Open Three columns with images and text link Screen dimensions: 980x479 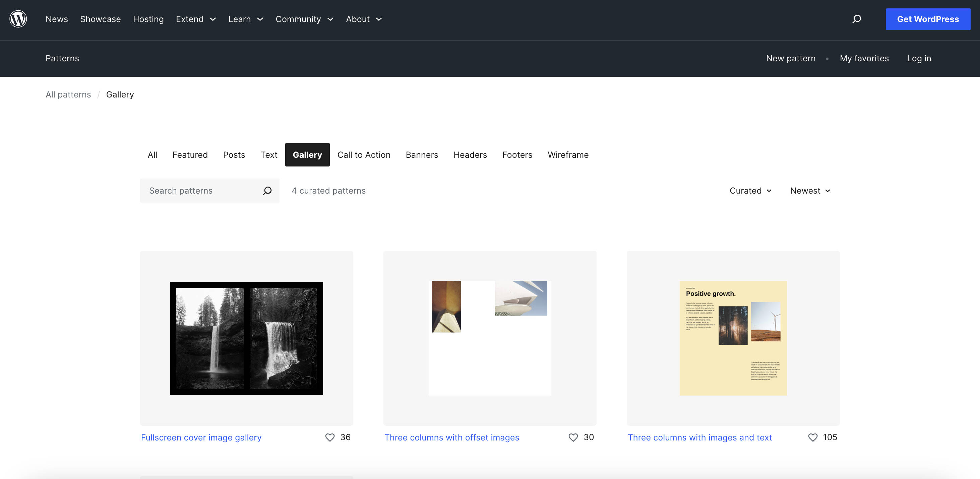tap(699, 437)
